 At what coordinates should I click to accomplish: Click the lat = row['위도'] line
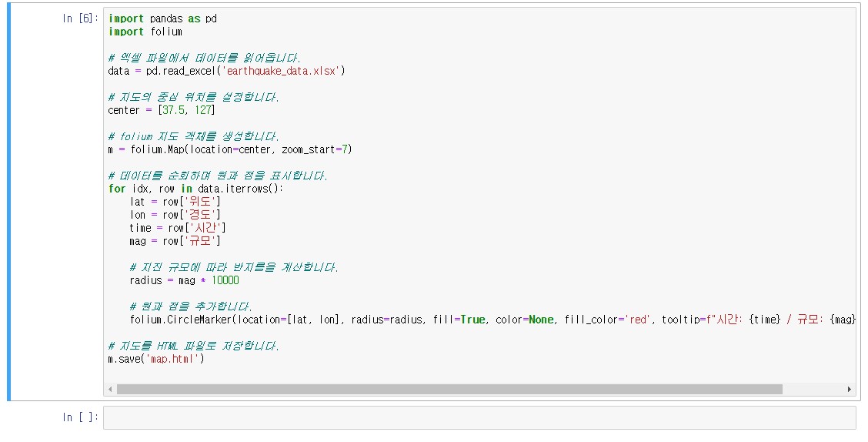coord(175,202)
